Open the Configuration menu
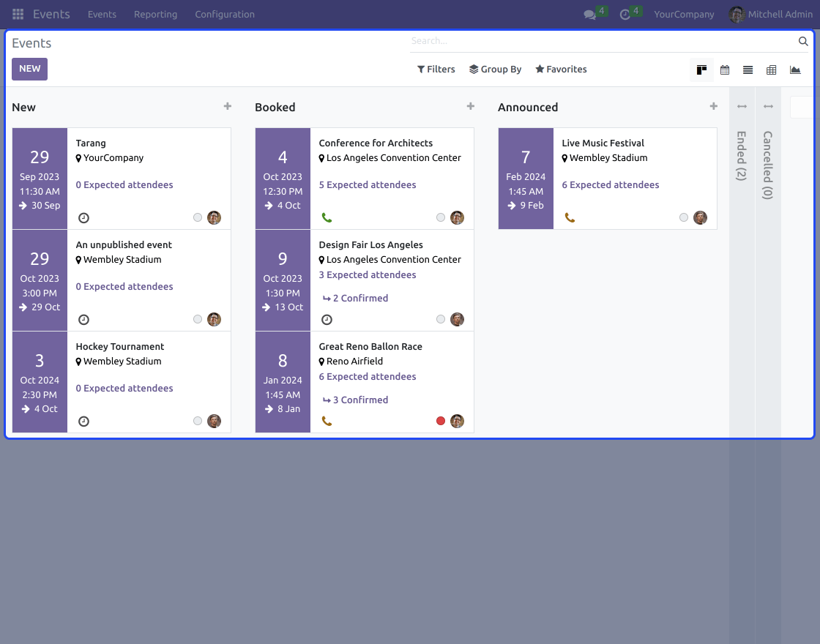Screen dimensions: 820x644 point(224,14)
